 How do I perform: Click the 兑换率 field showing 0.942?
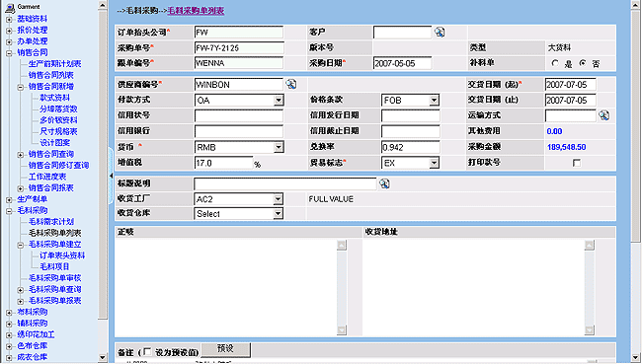click(x=411, y=147)
